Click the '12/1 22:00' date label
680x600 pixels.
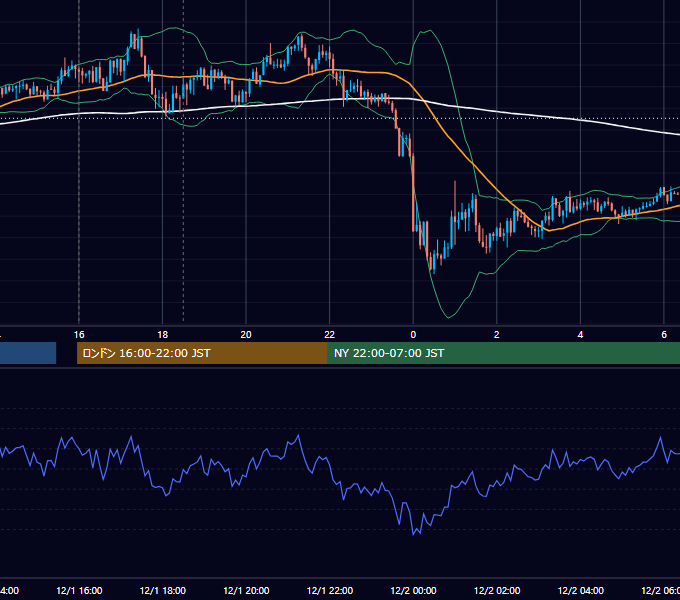330,591
